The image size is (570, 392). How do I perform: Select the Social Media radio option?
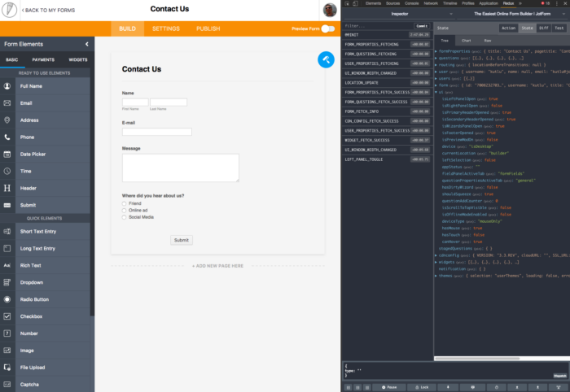(124, 217)
